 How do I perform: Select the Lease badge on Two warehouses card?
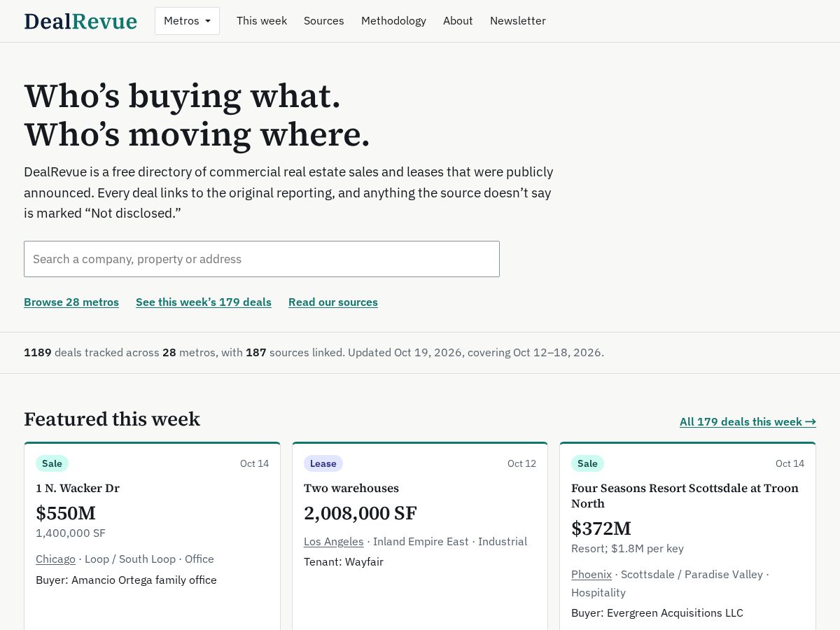323,463
